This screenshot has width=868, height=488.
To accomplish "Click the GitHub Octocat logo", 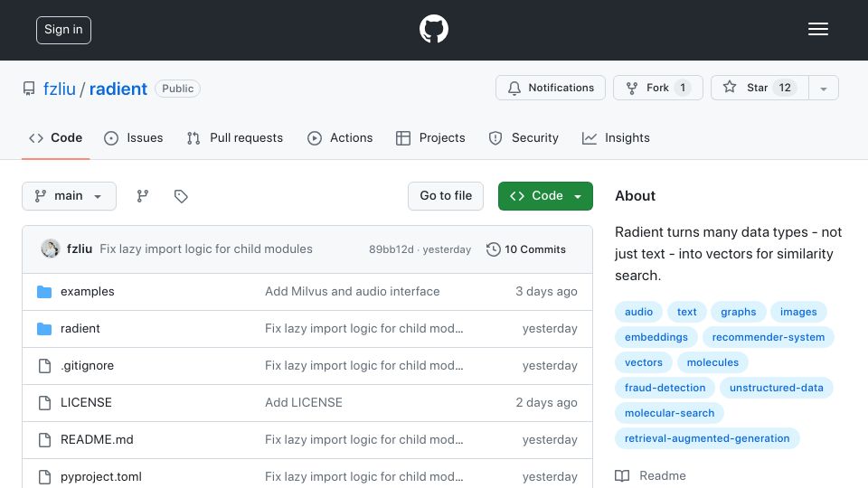I will 433,29.
